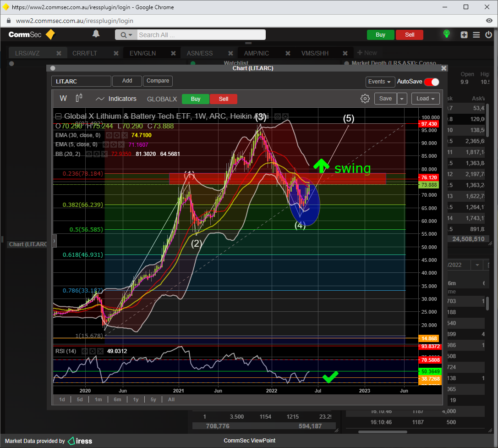Screen dimensions: 498x448
Task: Select the AMP/NIC workspace tab
Action: (x=257, y=53)
